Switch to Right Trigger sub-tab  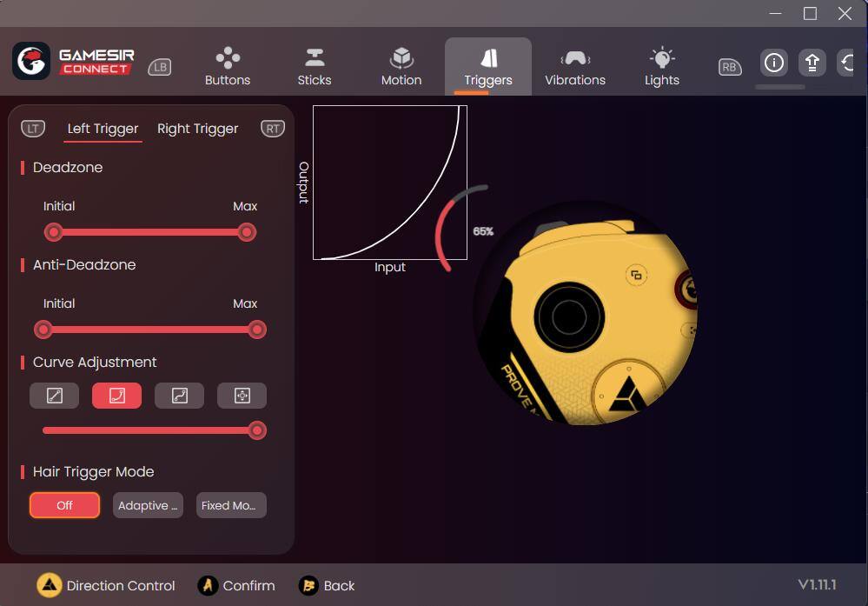pos(197,129)
